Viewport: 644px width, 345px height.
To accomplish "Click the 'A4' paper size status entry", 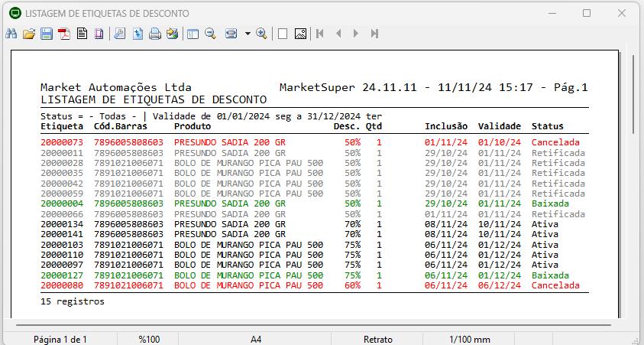I will click(256, 340).
